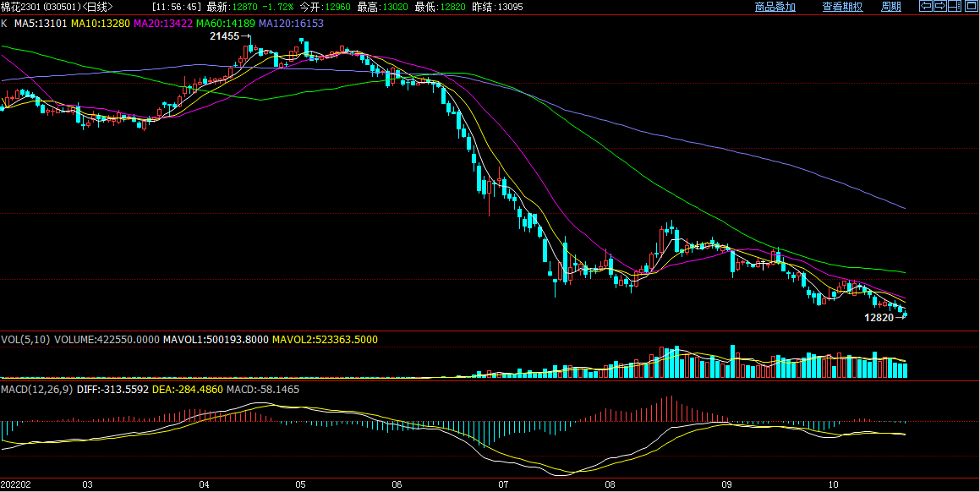
Task: Open the 商品叠加 overlay link
Action: pos(775,7)
